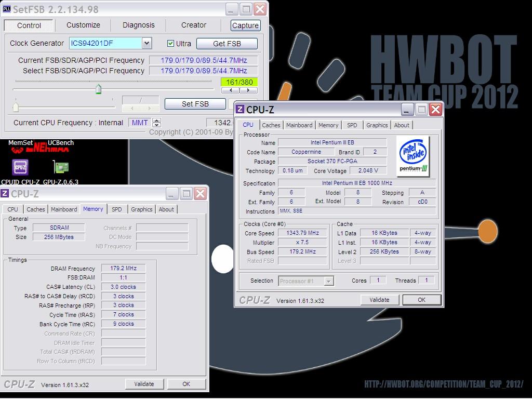532x399 pixels.
Task: Click the Multiplier x 7.5 value
Action: point(302,242)
